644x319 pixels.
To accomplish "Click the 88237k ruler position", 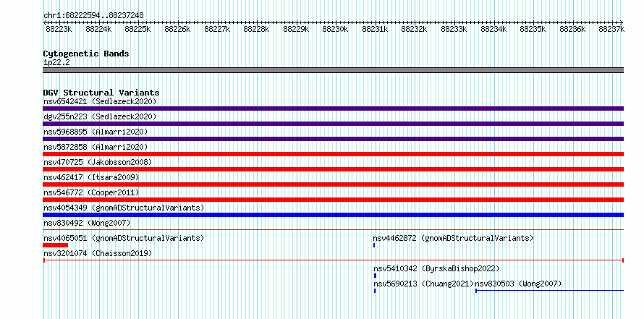I will [x=611, y=29].
